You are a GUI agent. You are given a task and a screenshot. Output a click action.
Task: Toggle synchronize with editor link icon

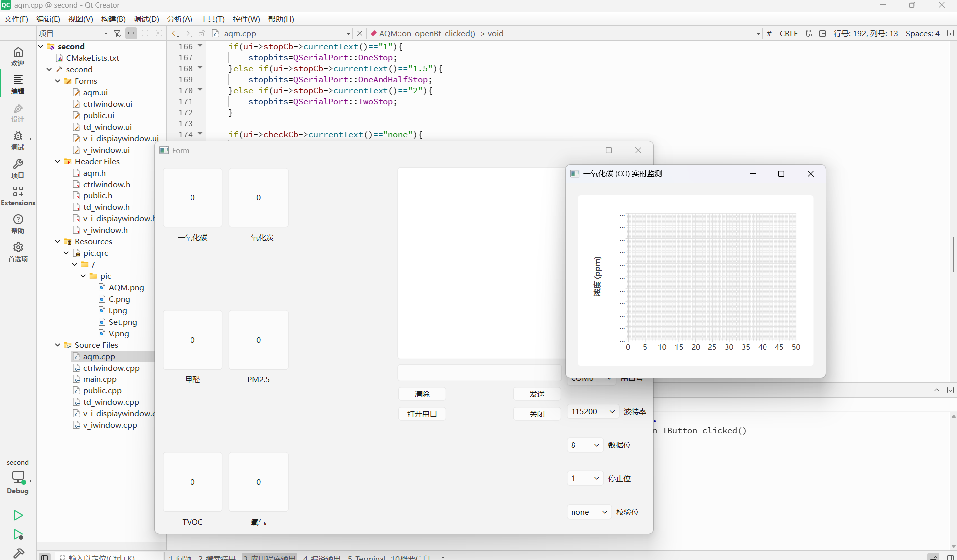131,33
